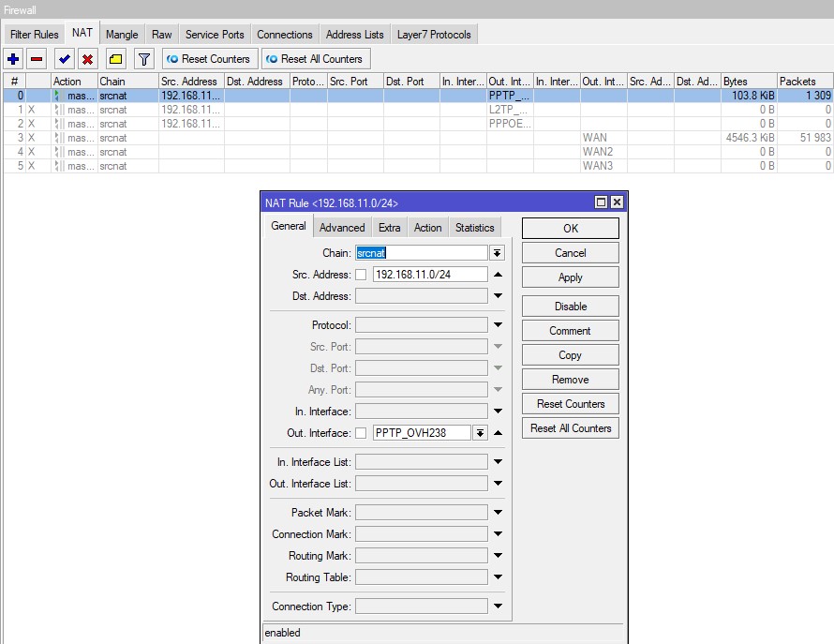Toggle Out. Interface invert checkbox
This screenshot has height=644, width=834.
(361, 433)
